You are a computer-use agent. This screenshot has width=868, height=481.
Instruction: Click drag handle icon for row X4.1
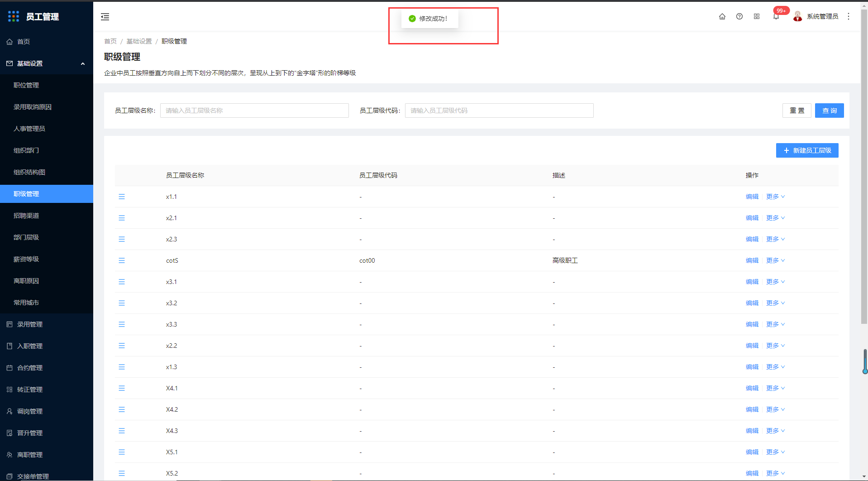coord(122,388)
